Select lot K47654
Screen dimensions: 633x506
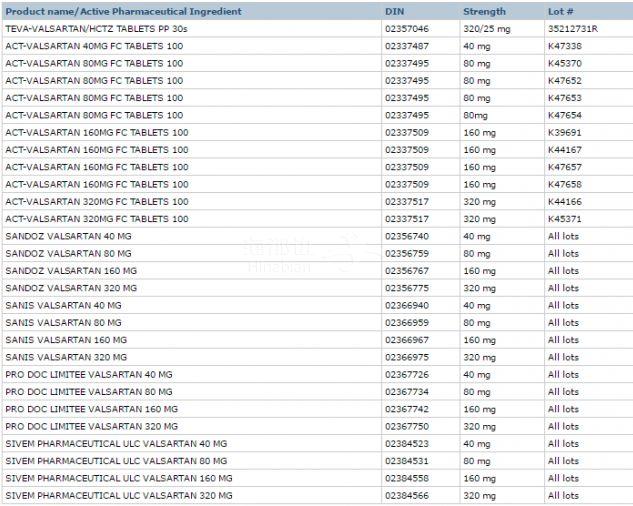coord(565,115)
